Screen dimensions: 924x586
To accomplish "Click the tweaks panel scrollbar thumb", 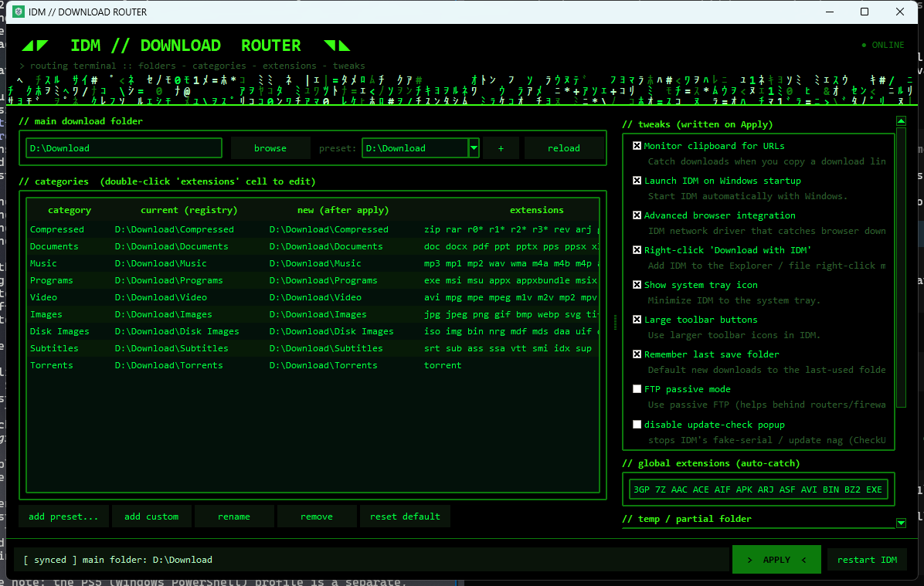I will coord(901,267).
